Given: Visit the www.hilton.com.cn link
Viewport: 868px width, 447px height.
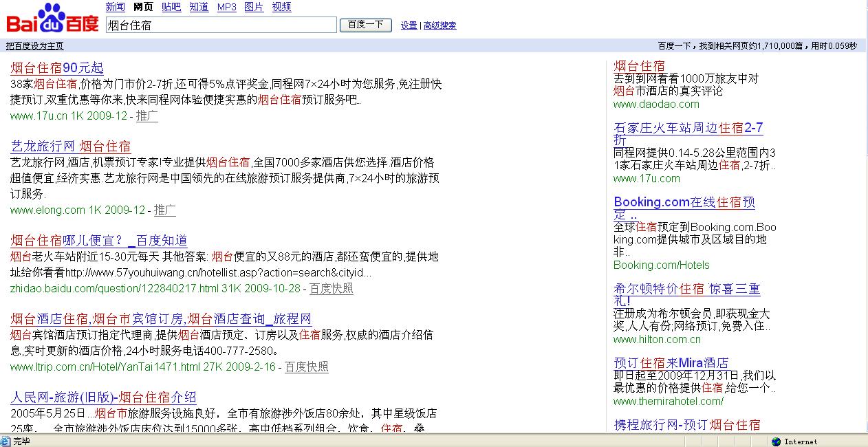Looking at the screenshot, I should 657,338.
